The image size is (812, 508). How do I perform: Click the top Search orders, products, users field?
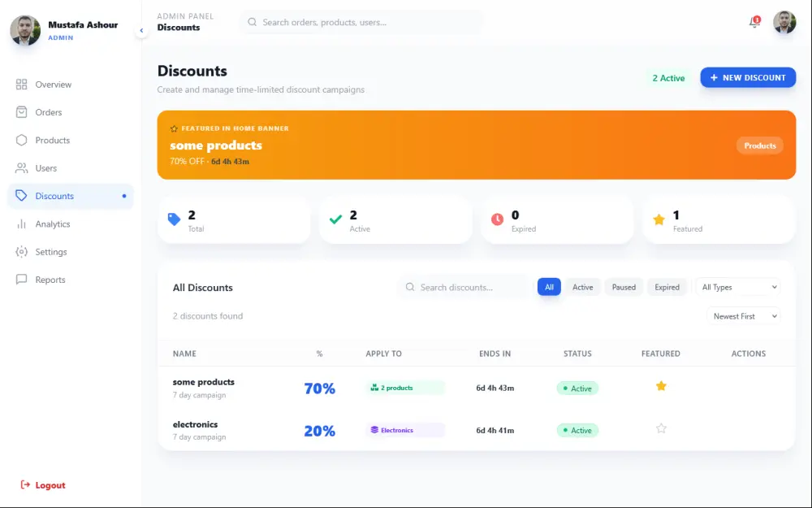(361, 22)
